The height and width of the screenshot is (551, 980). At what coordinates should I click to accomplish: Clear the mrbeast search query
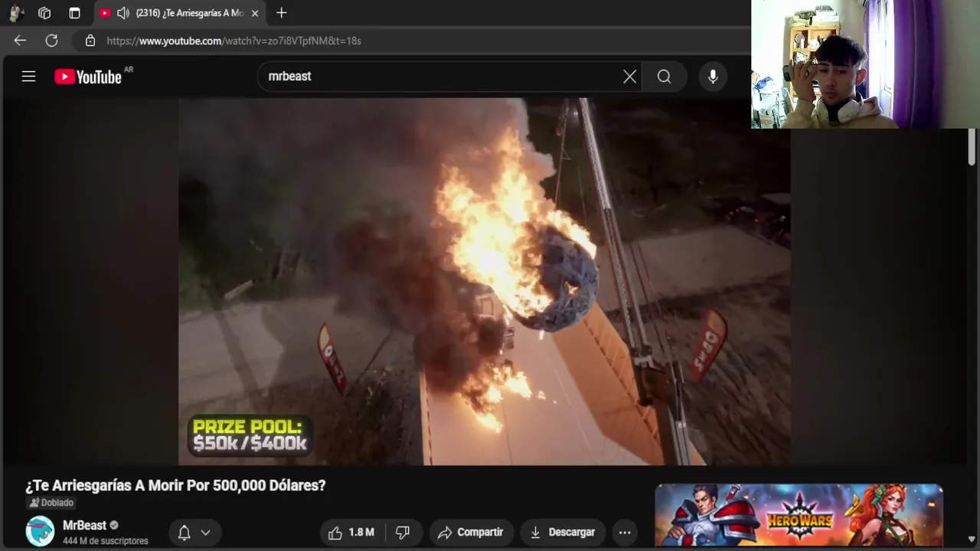pos(629,77)
